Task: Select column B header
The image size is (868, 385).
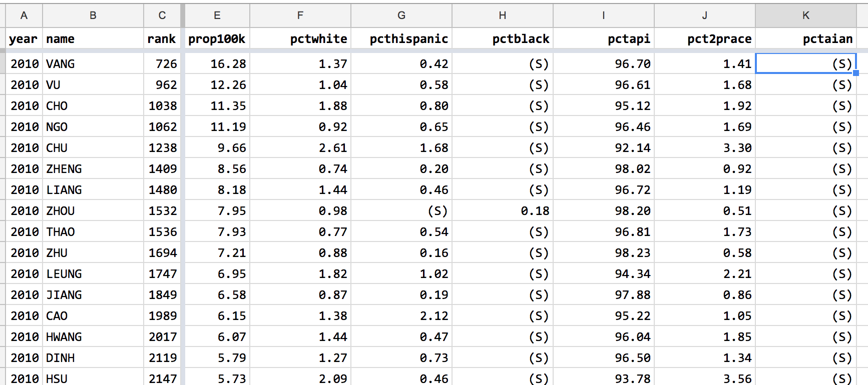Action: [x=93, y=15]
